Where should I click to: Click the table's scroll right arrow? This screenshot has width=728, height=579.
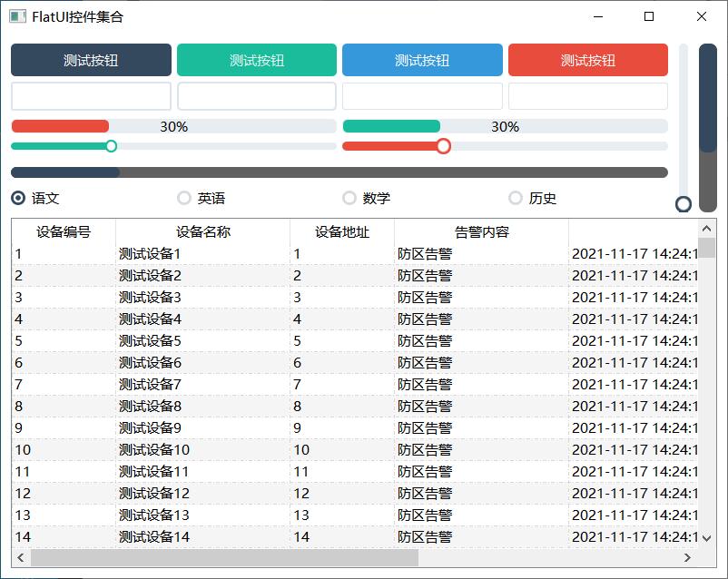(687, 557)
